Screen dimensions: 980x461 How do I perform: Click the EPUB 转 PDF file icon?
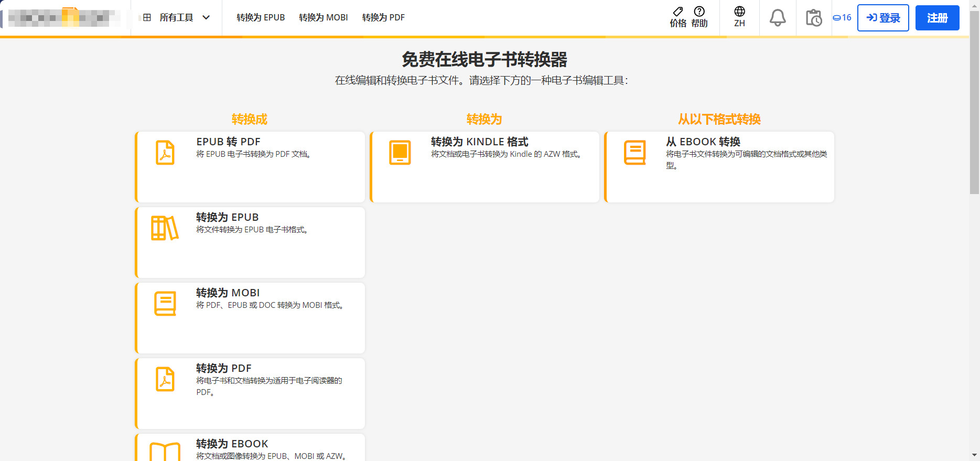point(165,153)
